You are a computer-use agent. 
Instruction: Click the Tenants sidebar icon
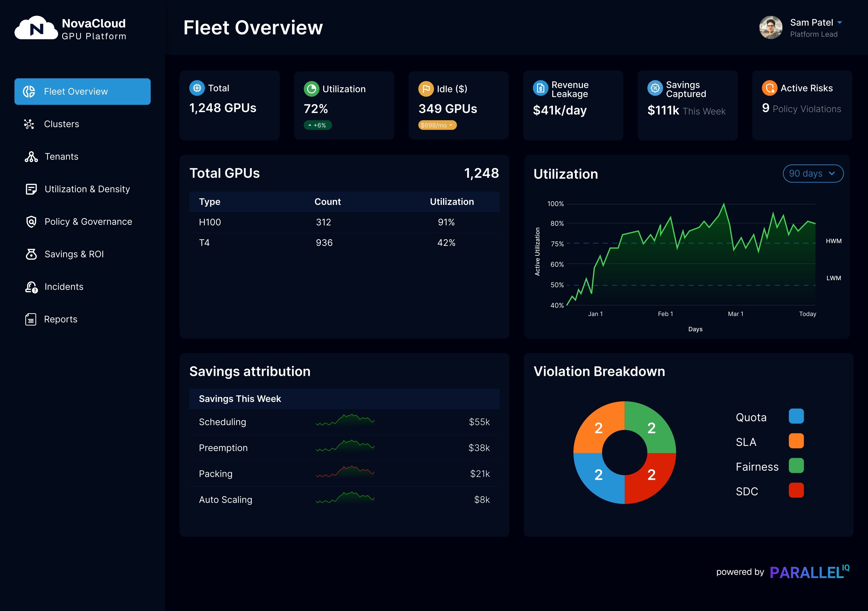31,157
